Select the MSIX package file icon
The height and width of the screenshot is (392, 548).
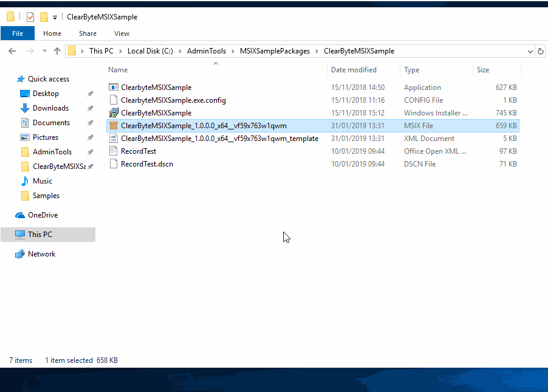point(113,126)
